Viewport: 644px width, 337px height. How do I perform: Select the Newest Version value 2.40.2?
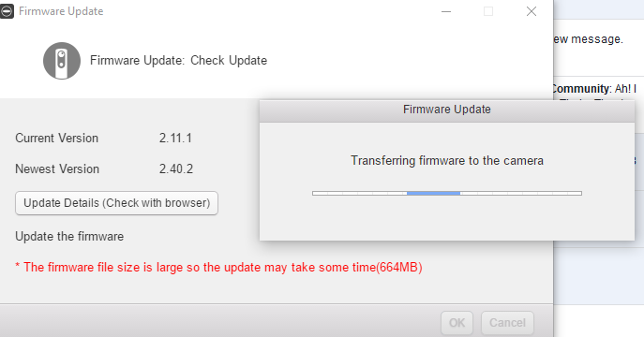pyautogui.click(x=176, y=168)
